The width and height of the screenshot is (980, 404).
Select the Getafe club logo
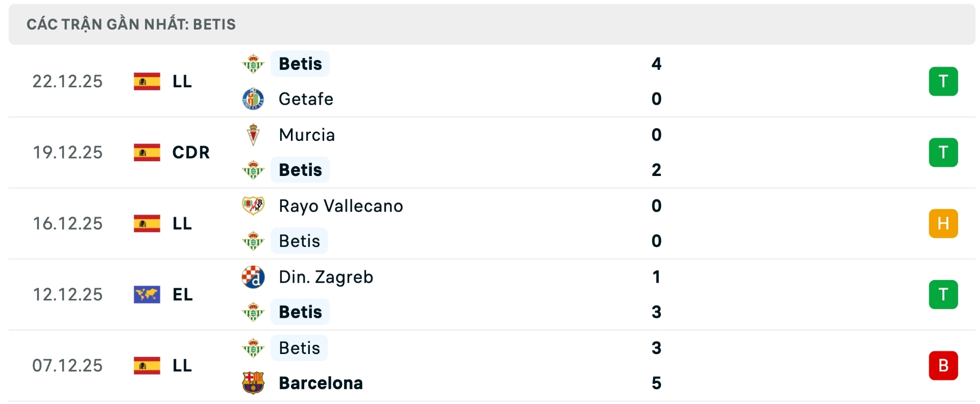(254, 99)
